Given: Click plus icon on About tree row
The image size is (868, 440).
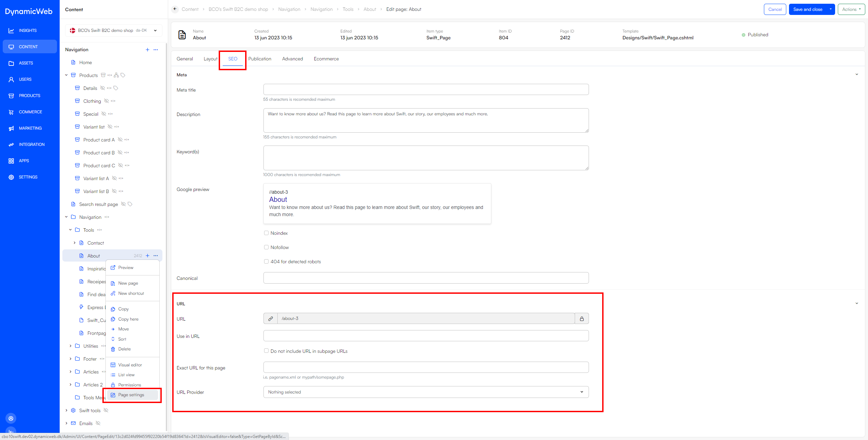Looking at the screenshot, I should (x=147, y=256).
